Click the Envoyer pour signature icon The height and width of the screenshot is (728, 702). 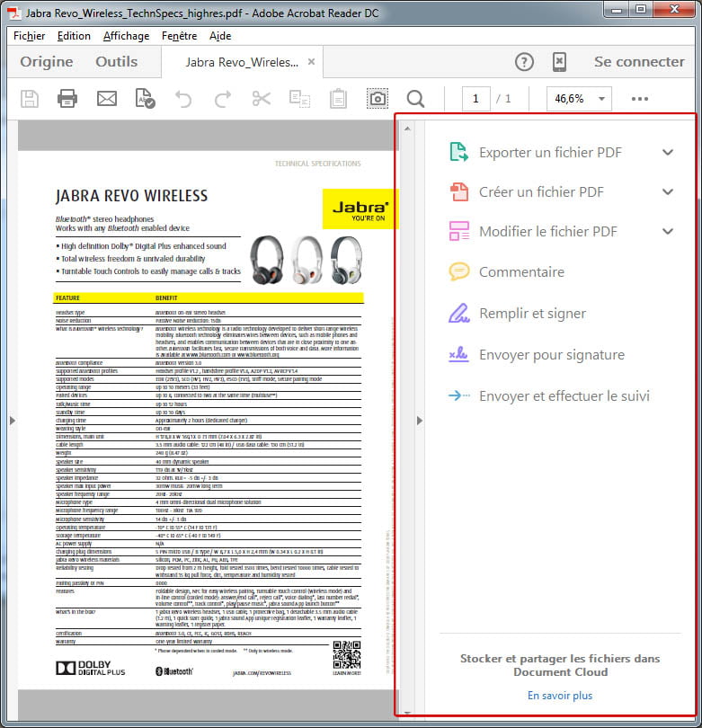tap(458, 354)
